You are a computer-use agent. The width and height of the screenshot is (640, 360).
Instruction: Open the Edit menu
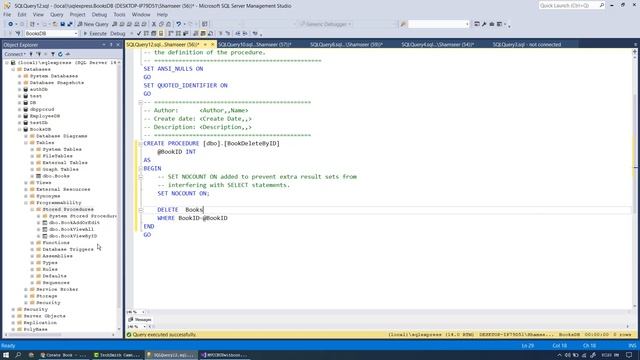22,15
